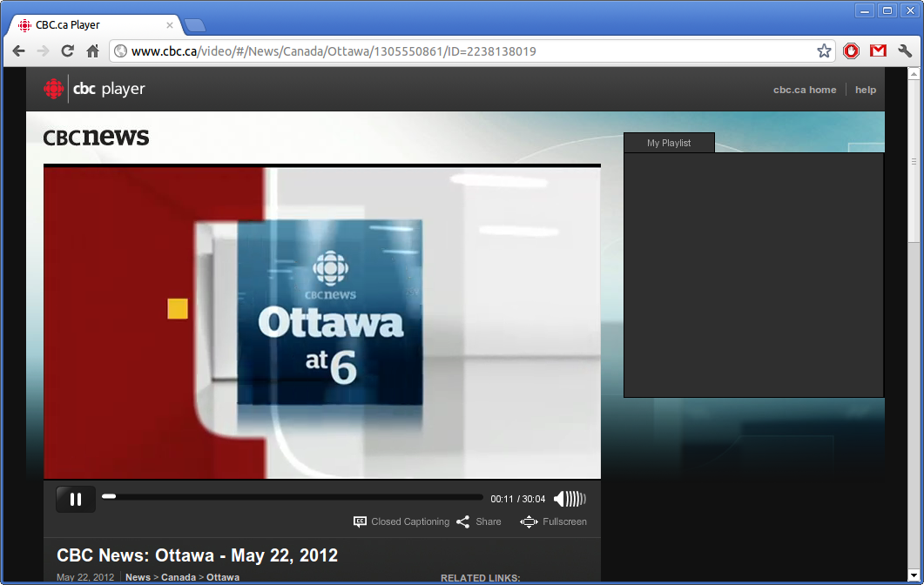Open the browser home page icon
Viewport: 924px width, 585px height.
(x=92, y=51)
